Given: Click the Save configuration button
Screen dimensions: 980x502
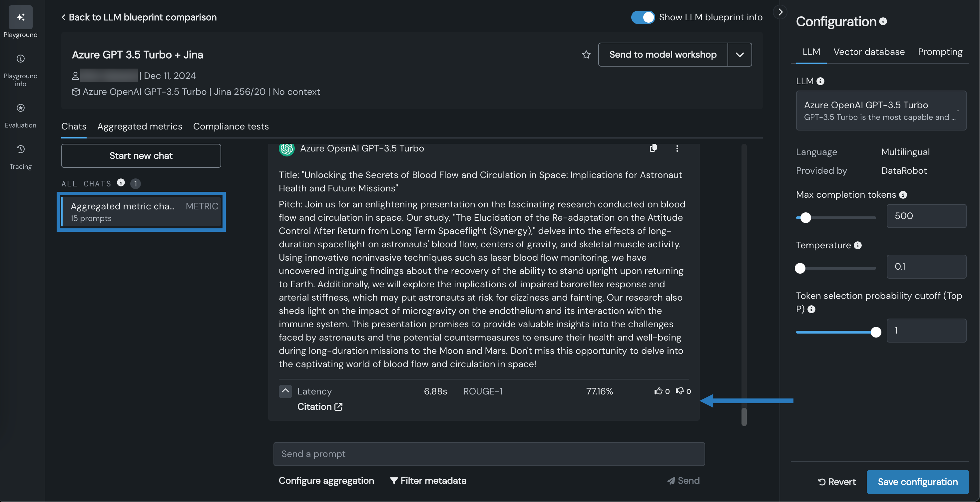Looking at the screenshot, I should [917, 482].
